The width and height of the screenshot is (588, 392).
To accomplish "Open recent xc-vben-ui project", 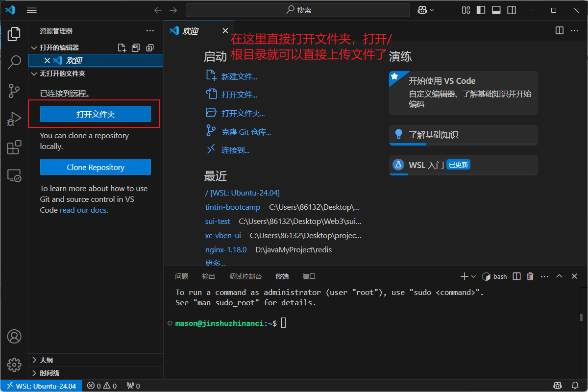I will 223,236.
